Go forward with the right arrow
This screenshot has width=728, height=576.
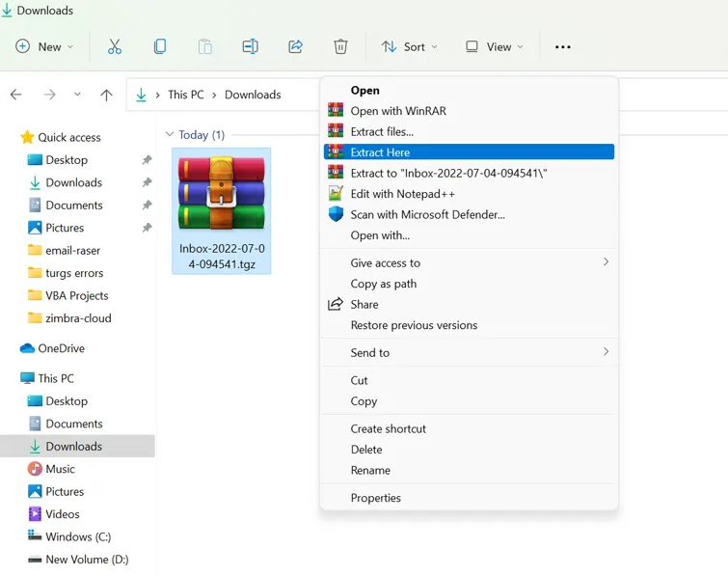[49, 95]
